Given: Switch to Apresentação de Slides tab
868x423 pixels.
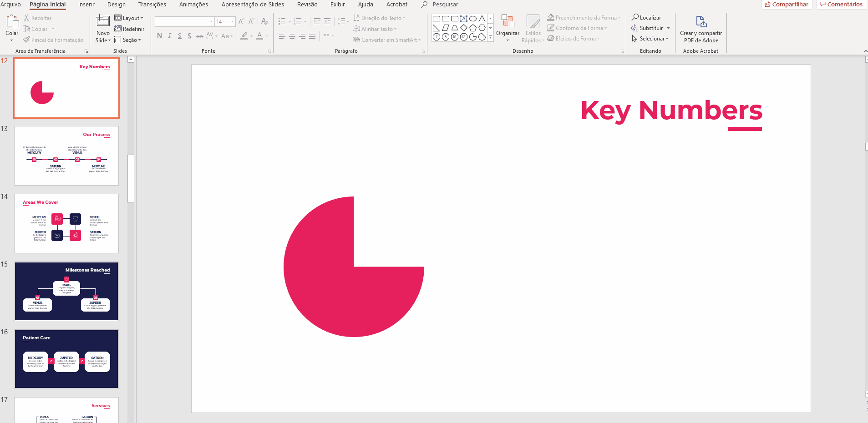Looking at the screenshot, I should (x=253, y=5).
